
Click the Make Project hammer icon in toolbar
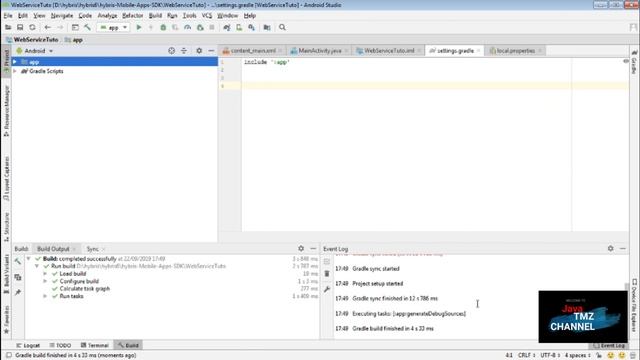tap(87, 27)
